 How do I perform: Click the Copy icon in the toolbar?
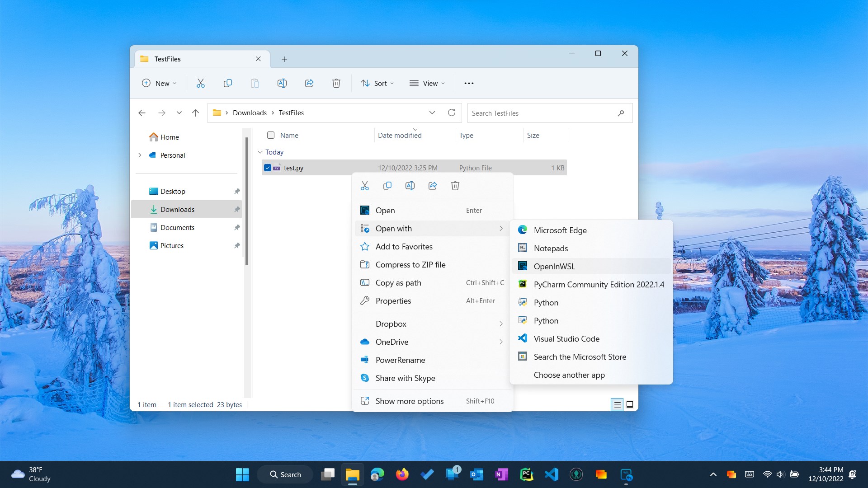coord(228,83)
